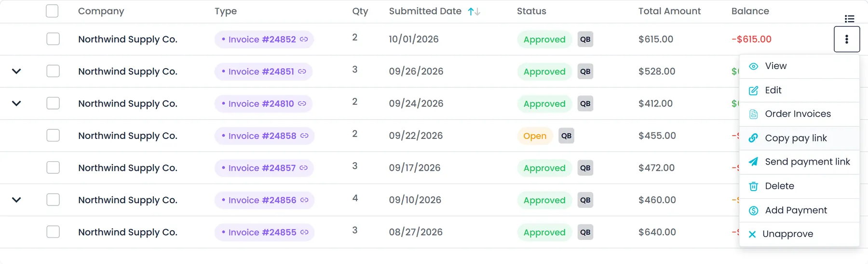The height and width of the screenshot is (264, 868).
Task: Check the box for Invoice #24810 row
Action: tap(53, 103)
